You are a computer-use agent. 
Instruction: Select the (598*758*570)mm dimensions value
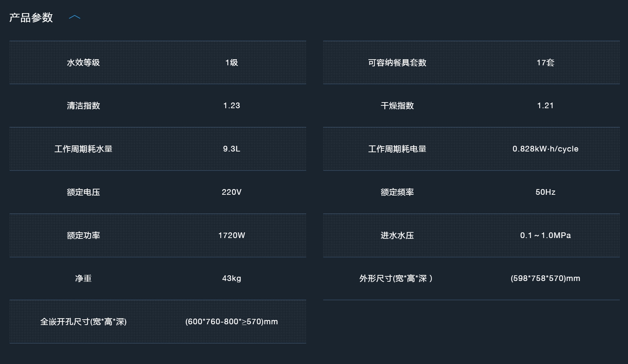point(545,278)
